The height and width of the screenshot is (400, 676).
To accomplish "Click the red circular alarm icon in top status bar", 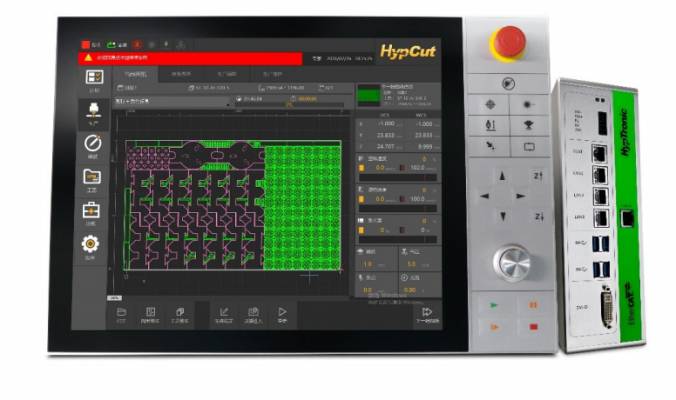I will [x=137, y=45].
